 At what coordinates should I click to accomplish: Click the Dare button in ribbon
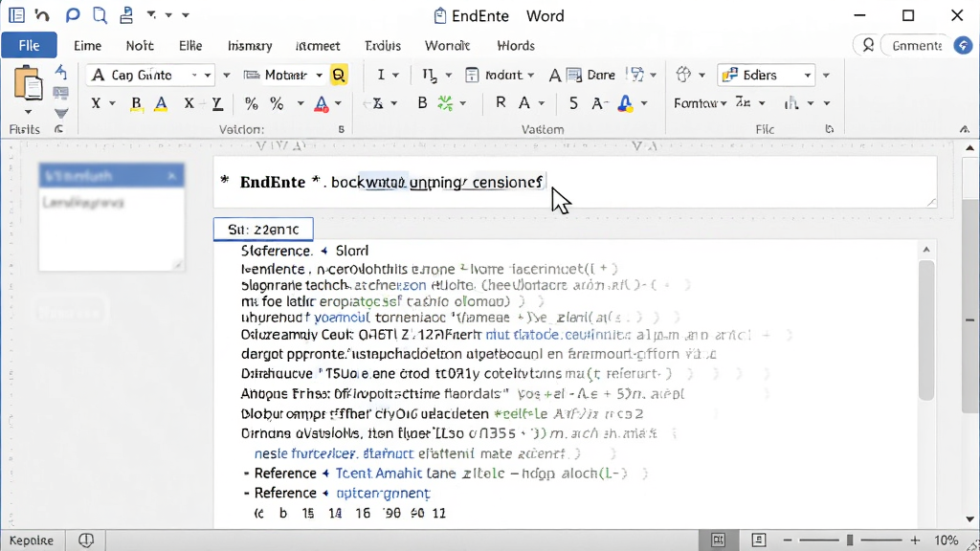click(601, 75)
